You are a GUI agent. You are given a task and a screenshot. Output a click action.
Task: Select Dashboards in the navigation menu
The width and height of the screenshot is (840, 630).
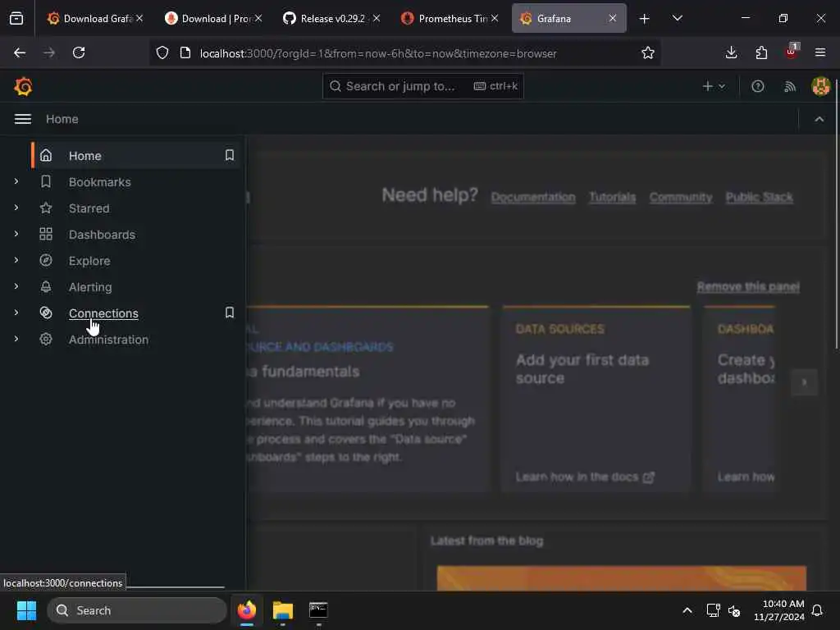[x=102, y=234]
